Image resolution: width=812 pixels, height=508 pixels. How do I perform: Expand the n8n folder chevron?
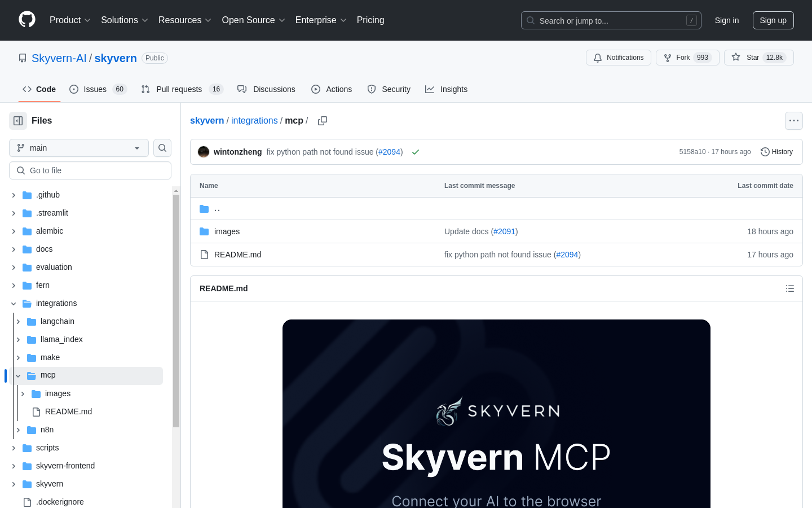coord(18,430)
